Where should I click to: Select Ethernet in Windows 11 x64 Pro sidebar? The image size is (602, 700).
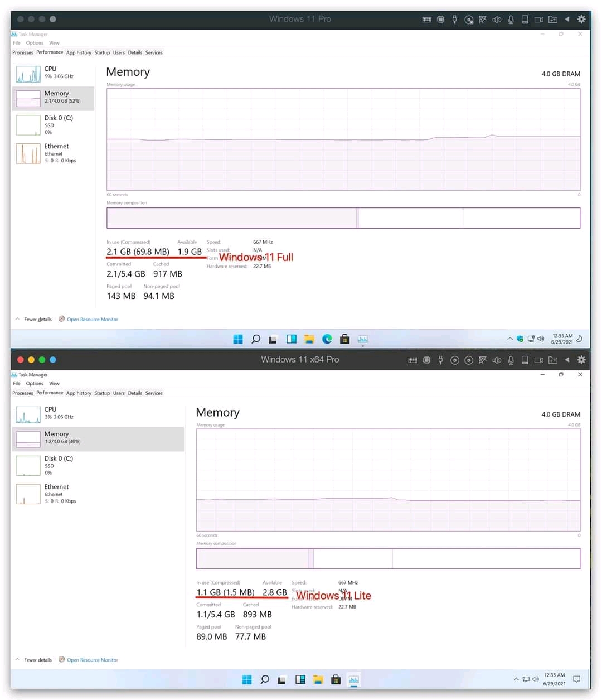[98, 494]
